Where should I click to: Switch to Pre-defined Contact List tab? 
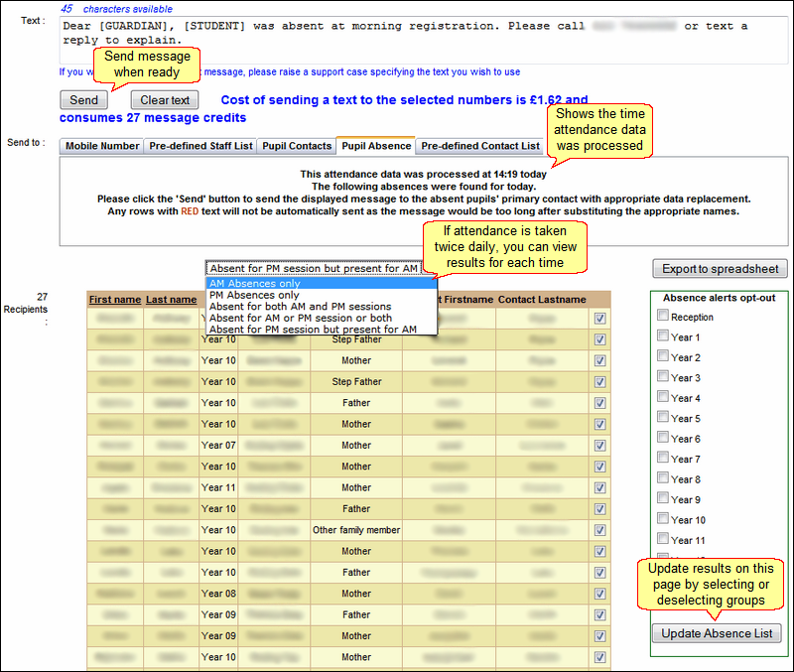coord(480,146)
